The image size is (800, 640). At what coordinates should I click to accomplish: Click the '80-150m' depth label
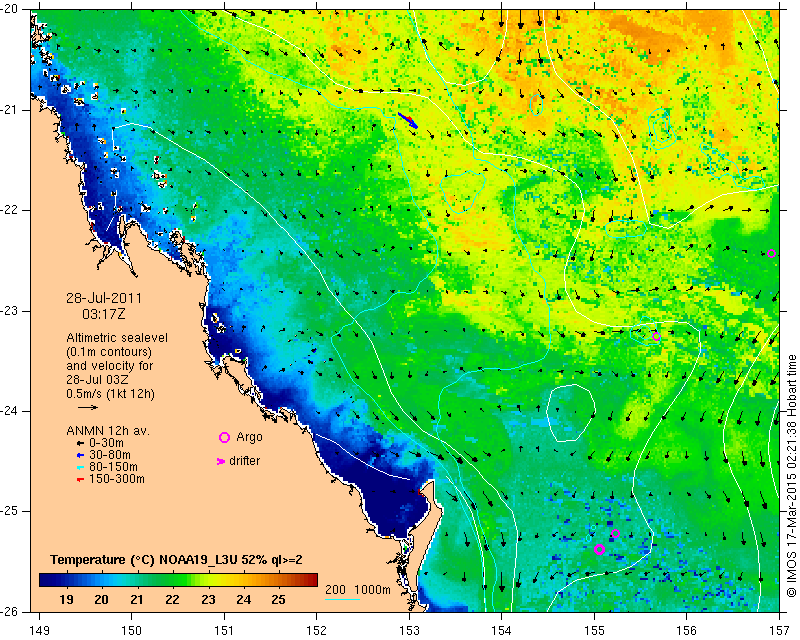coord(113,467)
